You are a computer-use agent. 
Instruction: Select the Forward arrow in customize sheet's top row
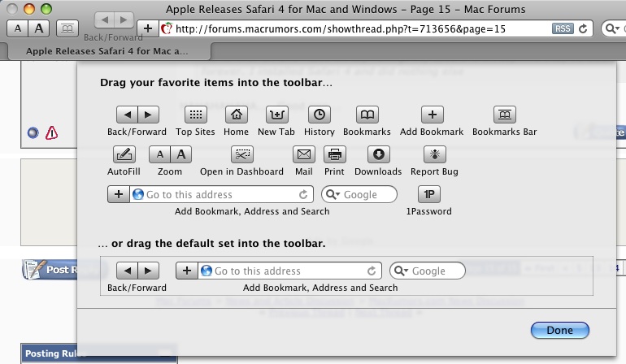coord(148,115)
